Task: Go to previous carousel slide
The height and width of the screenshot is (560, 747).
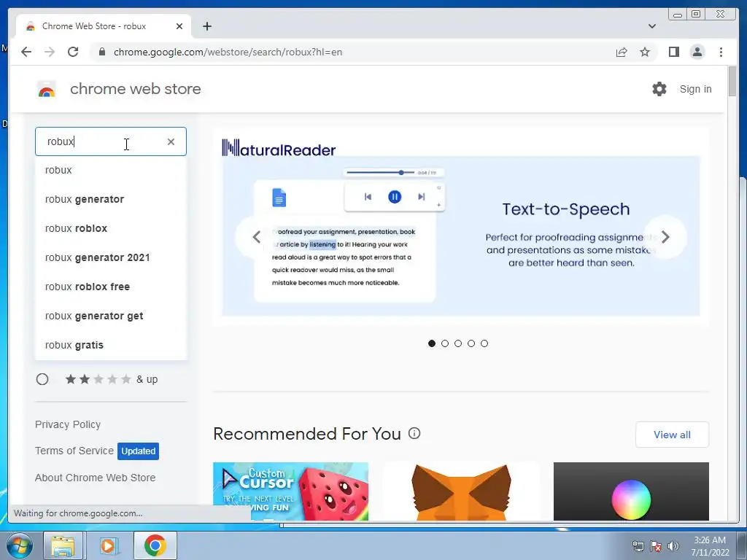Action: [x=257, y=237]
